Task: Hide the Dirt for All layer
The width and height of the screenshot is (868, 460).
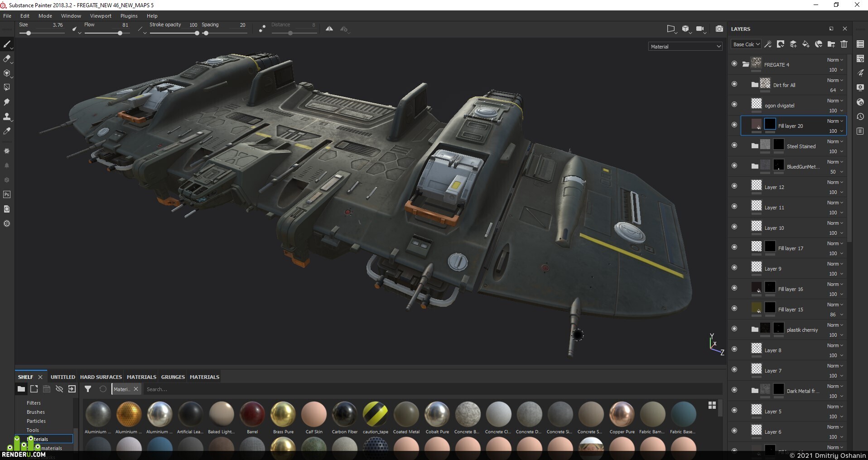Action: pos(734,84)
